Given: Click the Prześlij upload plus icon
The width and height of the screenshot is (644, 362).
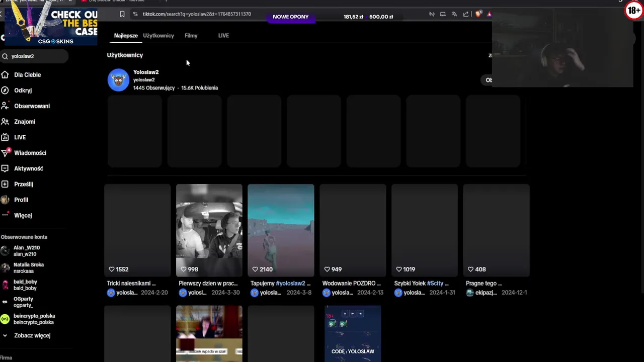Looking at the screenshot, I should click(5, 184).
